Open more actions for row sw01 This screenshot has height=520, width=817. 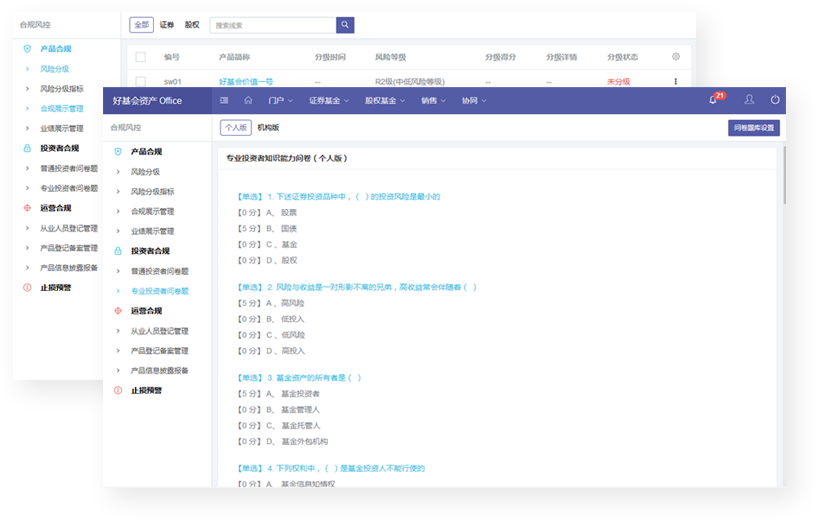click(676, 81)
